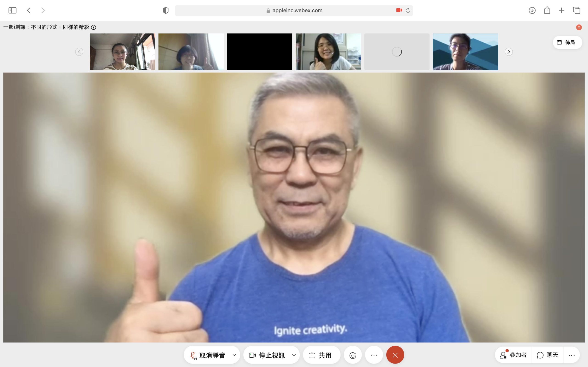Expand audio options arrow beside 取消靜音
The height and width of the screenshot is (367, 588).
[234, 355]
